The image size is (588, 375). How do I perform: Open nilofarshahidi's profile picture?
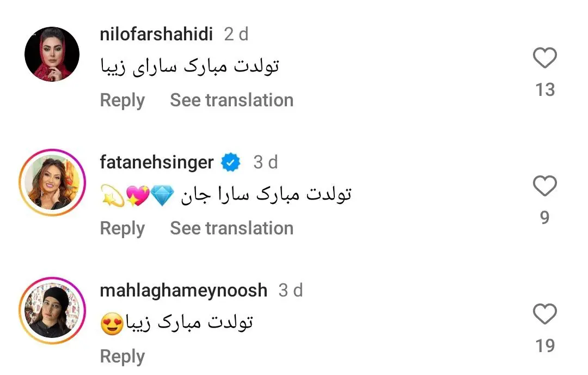coord(52,55)
